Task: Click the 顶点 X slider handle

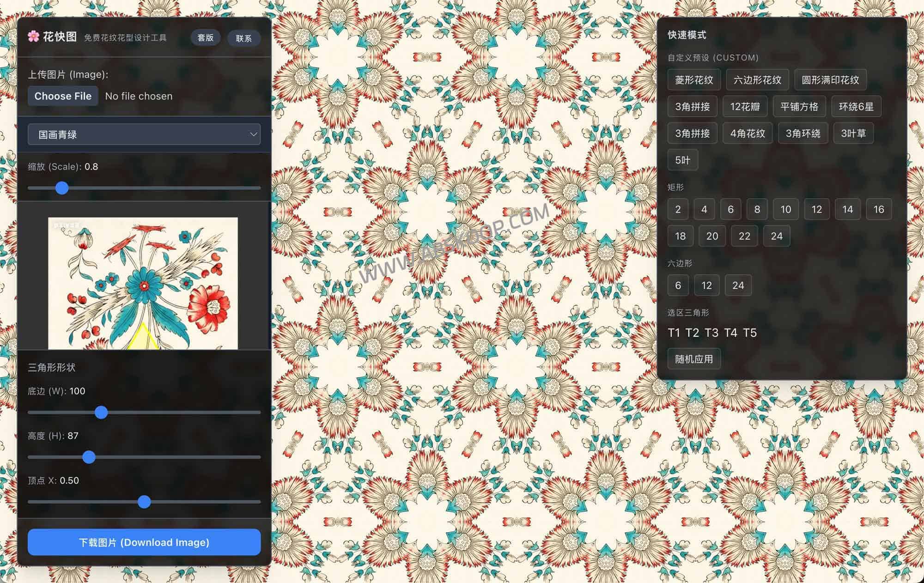Action: (x=144, y=502)
